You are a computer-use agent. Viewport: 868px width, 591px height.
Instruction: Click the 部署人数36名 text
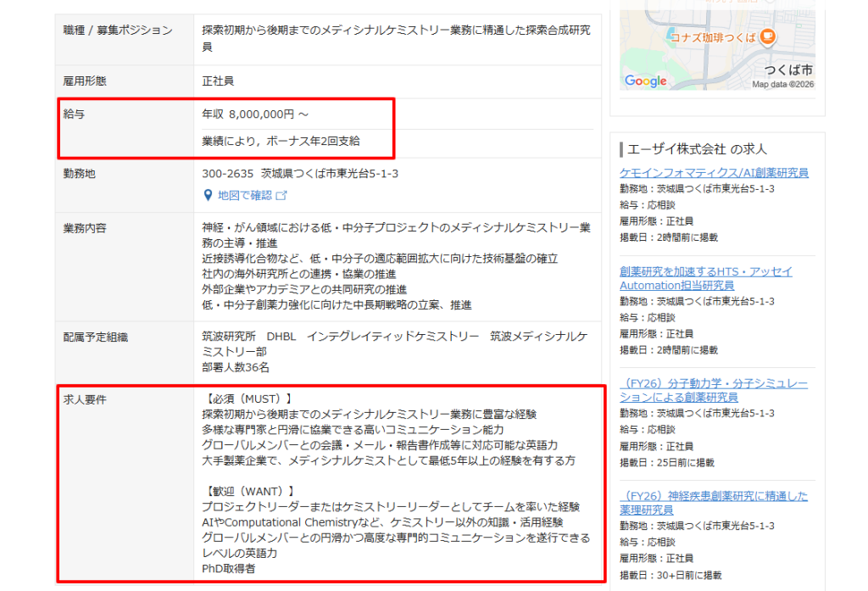pos(236,367)
